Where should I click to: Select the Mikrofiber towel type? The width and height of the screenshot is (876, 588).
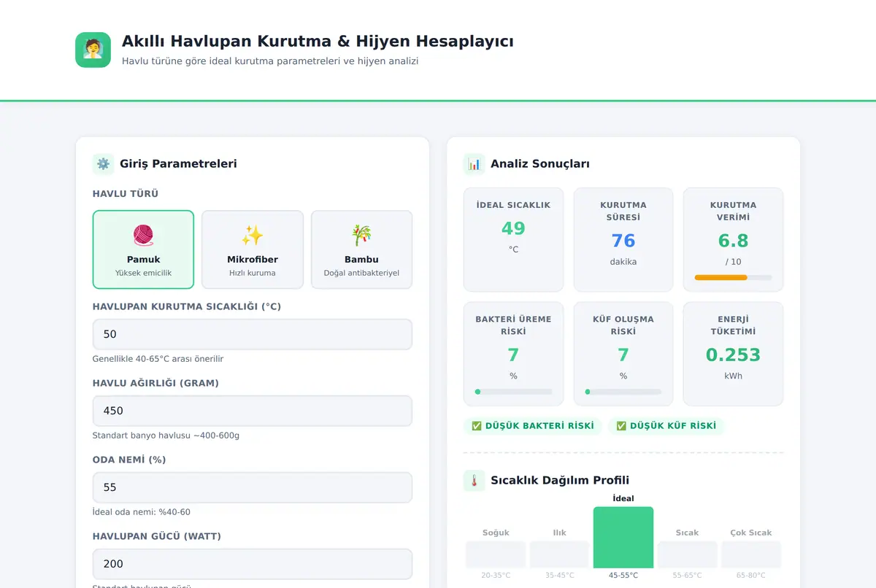point(253,249)
